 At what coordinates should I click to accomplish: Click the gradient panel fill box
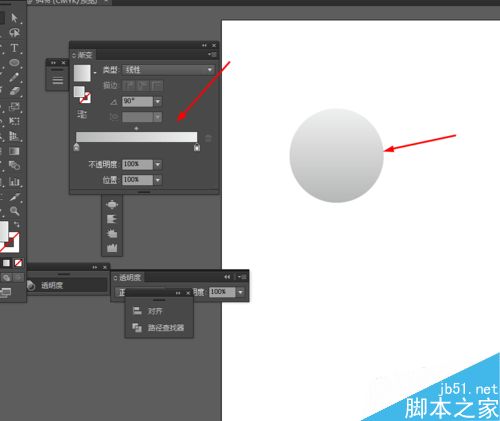[79, 91]
